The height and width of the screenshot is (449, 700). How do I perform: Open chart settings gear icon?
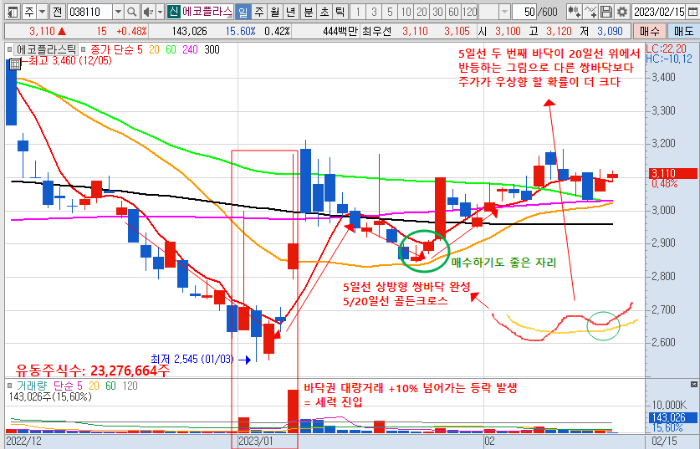pos(621,12)
